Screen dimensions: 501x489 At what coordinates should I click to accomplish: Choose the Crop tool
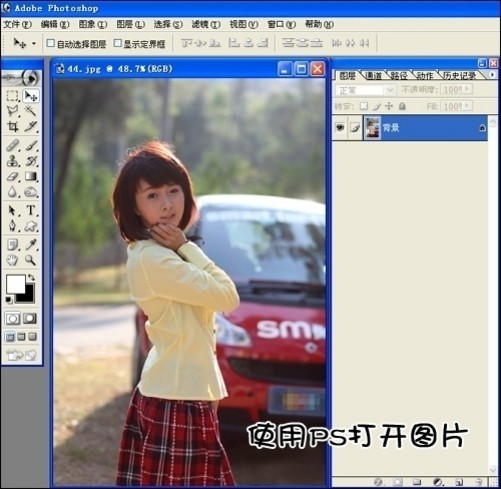point(13,126)
